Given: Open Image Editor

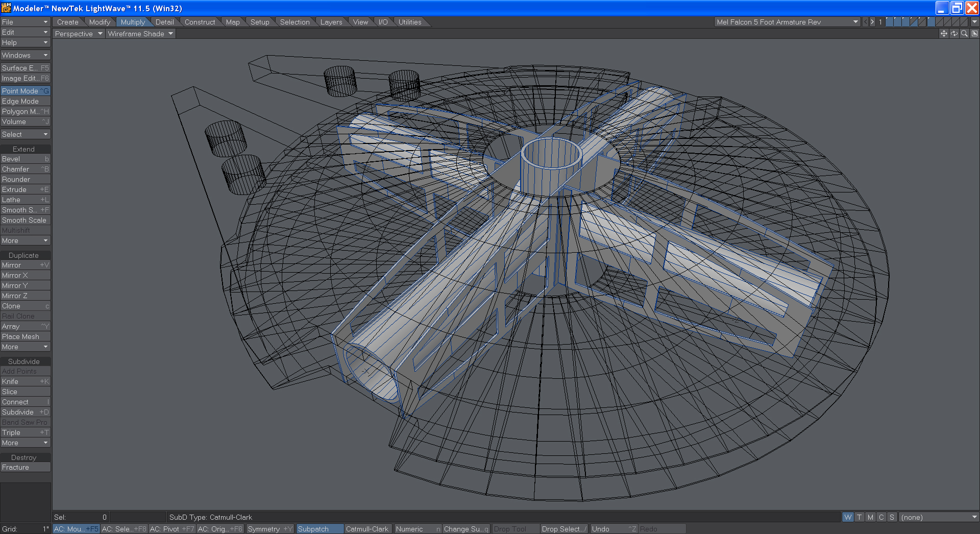Looking at the screenshot, I should coord(25,78).
